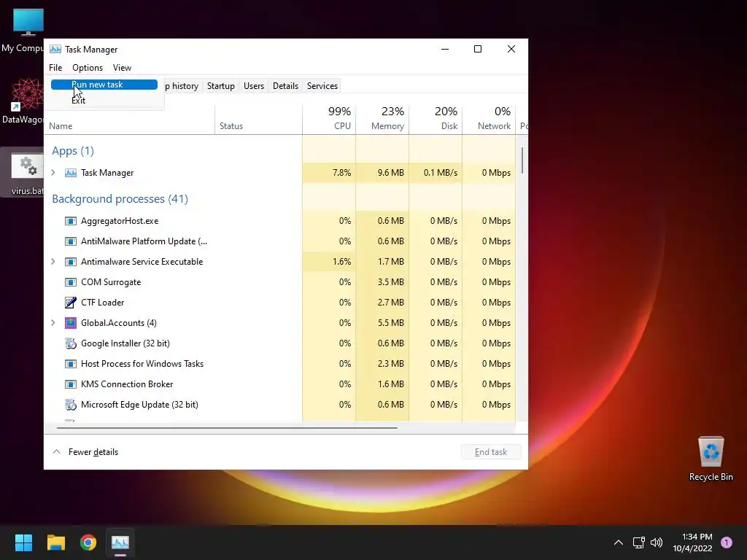Click the CTF Loader pen icon
This screenshot has width=747, height=560.
point(71,303)
